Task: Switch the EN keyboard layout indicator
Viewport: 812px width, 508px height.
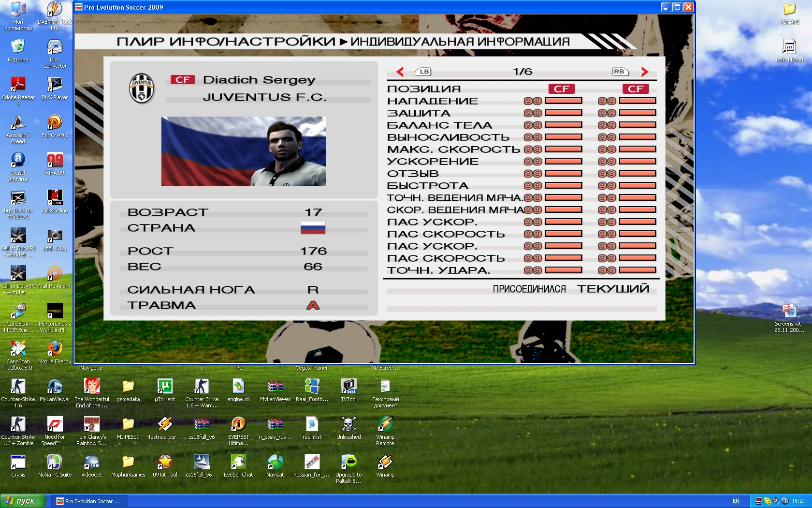Action: click(736, 501)
